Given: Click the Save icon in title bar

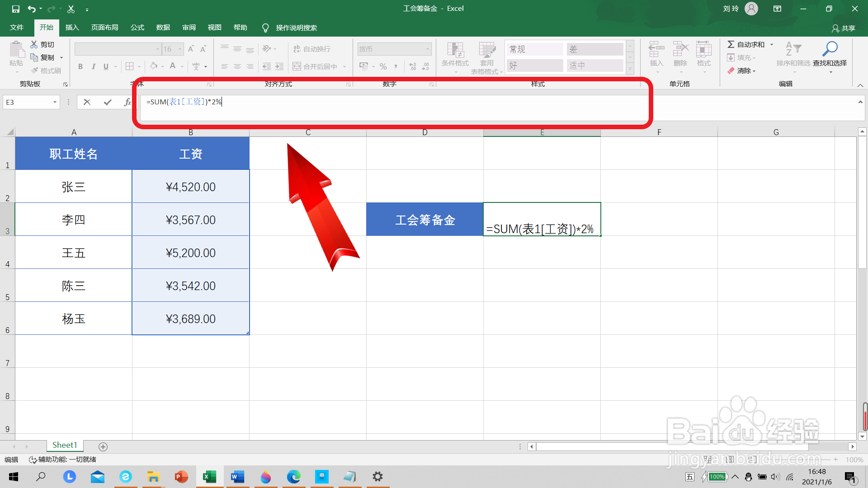Looking at the screenshot, I should coord(15,9).
